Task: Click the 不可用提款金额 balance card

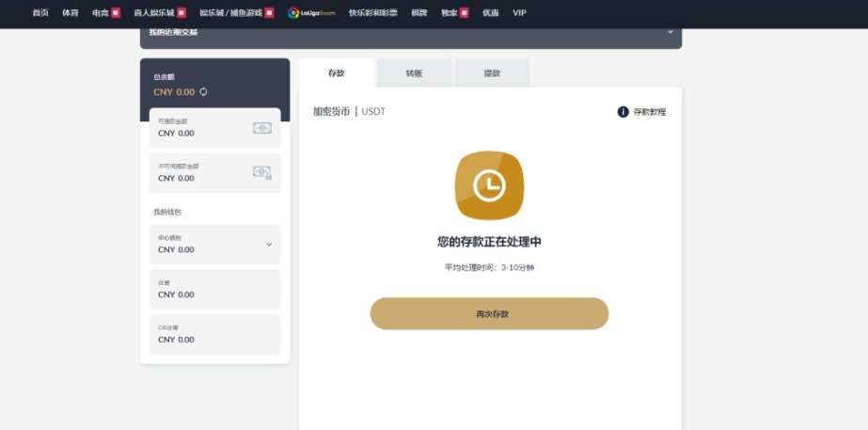Action: 214,173
